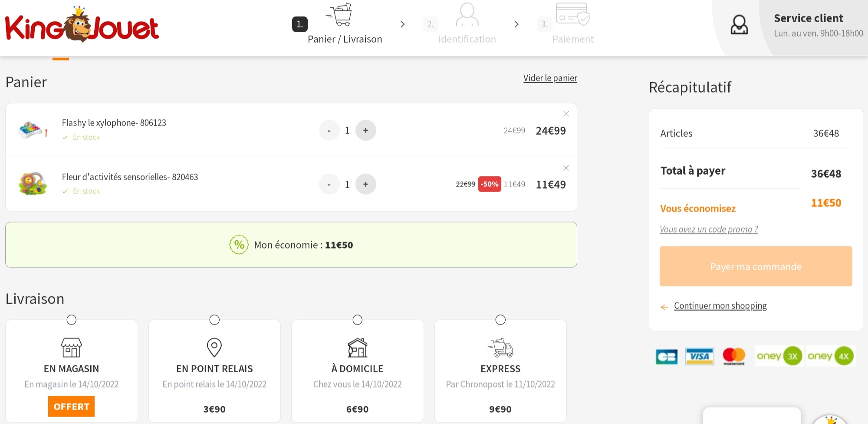Click Mon économie : 11€50 banner

[291, 245]
